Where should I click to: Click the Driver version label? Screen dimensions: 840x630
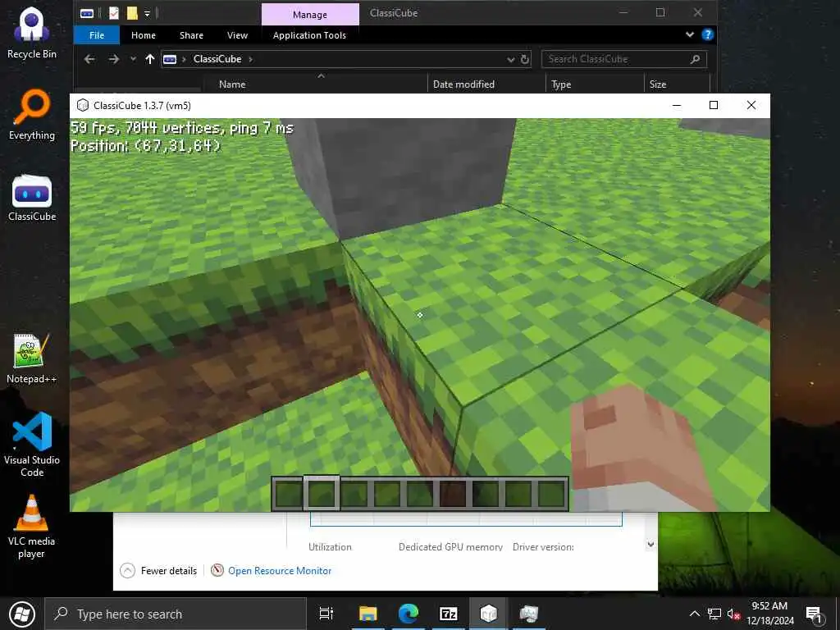(543, 547)
